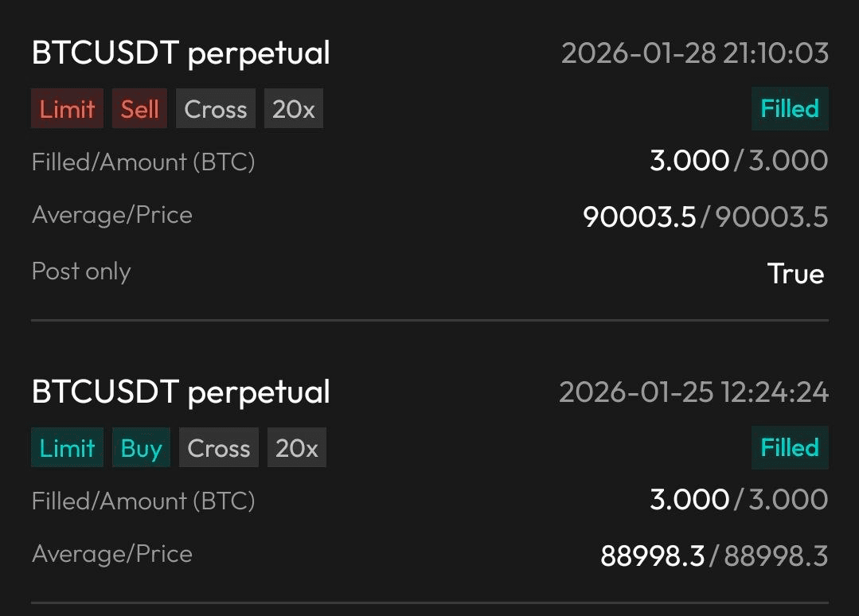This screenshot has width=859, height=616.
Task: Click the red Limit tag on sell order
Action: [68, 109]
